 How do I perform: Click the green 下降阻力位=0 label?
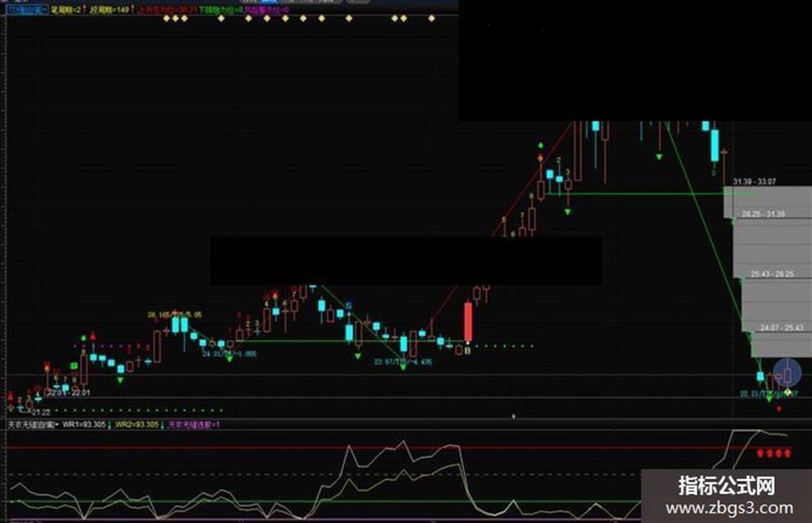pyautogui.click(x=221, y=9)
